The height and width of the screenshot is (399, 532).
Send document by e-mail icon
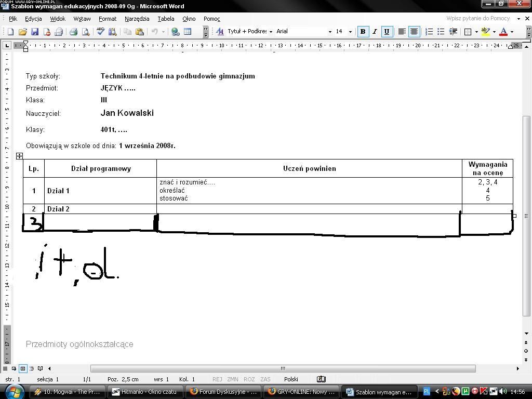59,32
